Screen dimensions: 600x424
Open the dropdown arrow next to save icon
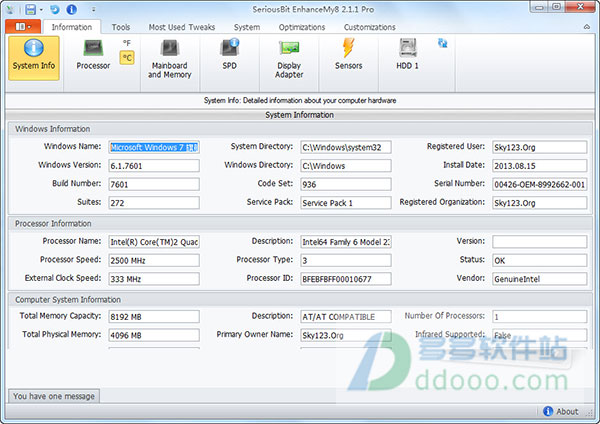click(41, 10)
